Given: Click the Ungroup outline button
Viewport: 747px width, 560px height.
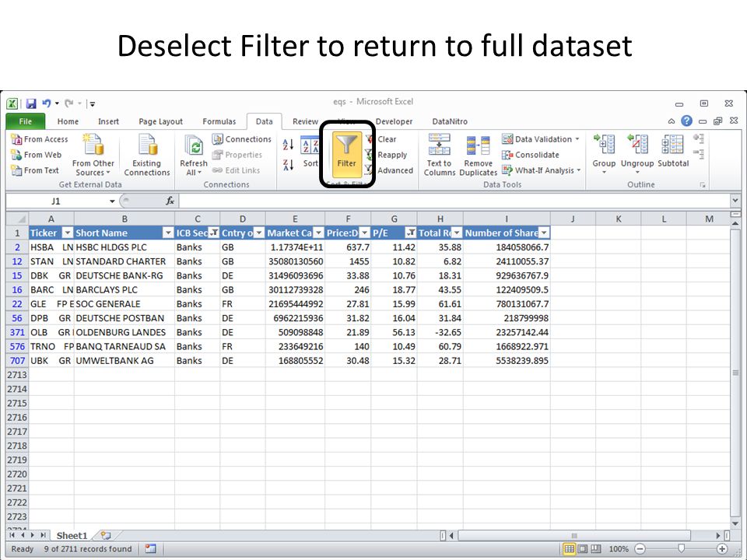Looking at the screenshot, I should pos(637,153).
